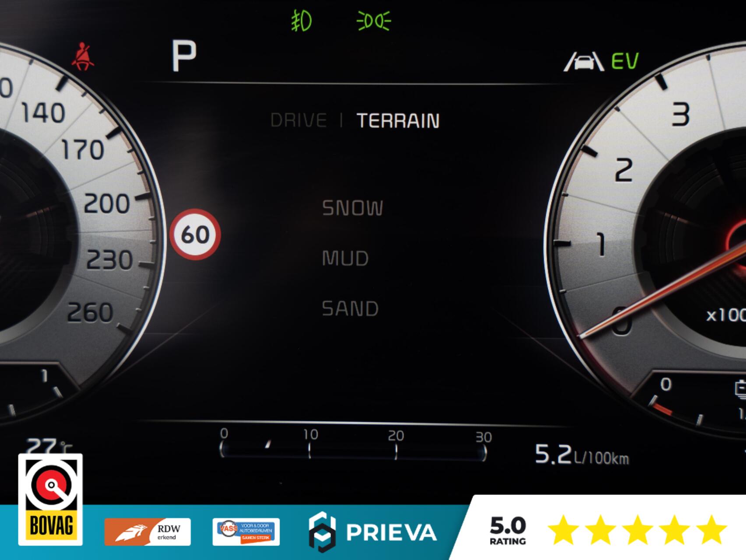The image size is (746, 560).
Task: Click the BOVAG logo badge
Action: click(x=50, y=500)
